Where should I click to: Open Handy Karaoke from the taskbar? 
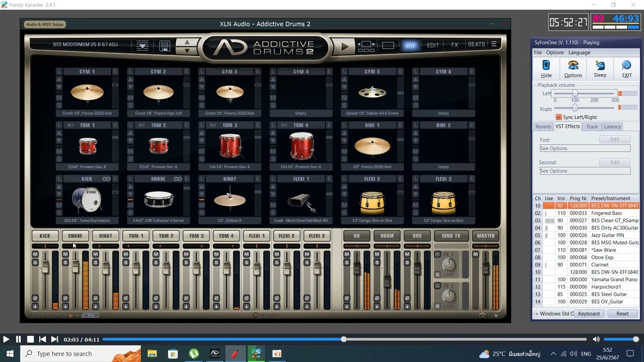[x=256, y=353]
